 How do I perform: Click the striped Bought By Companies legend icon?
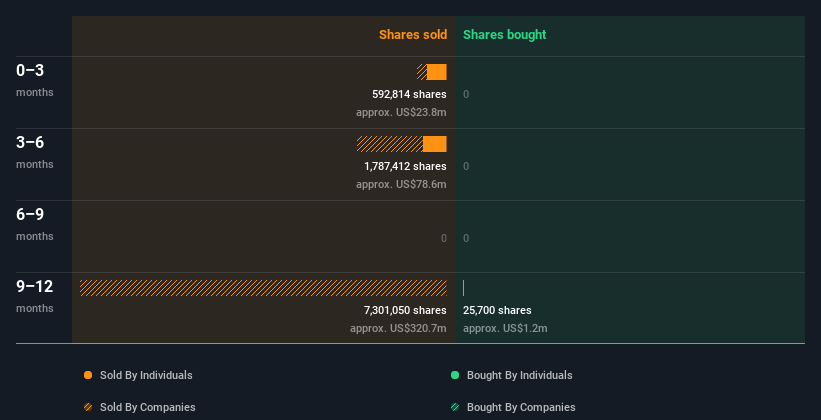click(455, 407)
